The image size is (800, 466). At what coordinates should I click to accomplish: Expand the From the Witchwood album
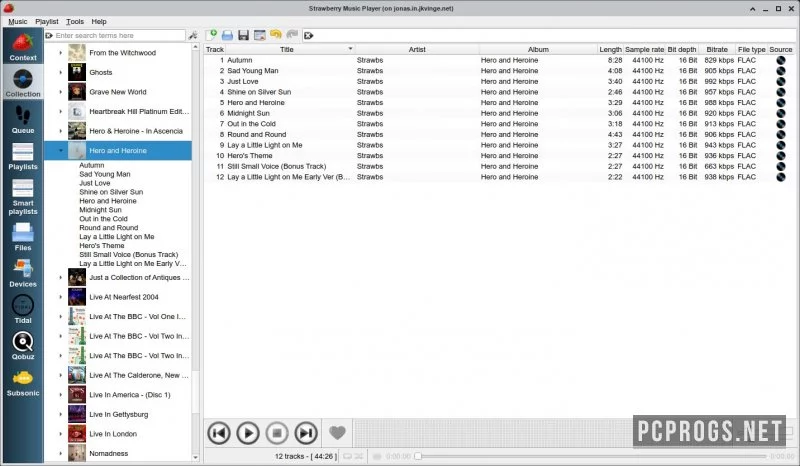point(61,53)
